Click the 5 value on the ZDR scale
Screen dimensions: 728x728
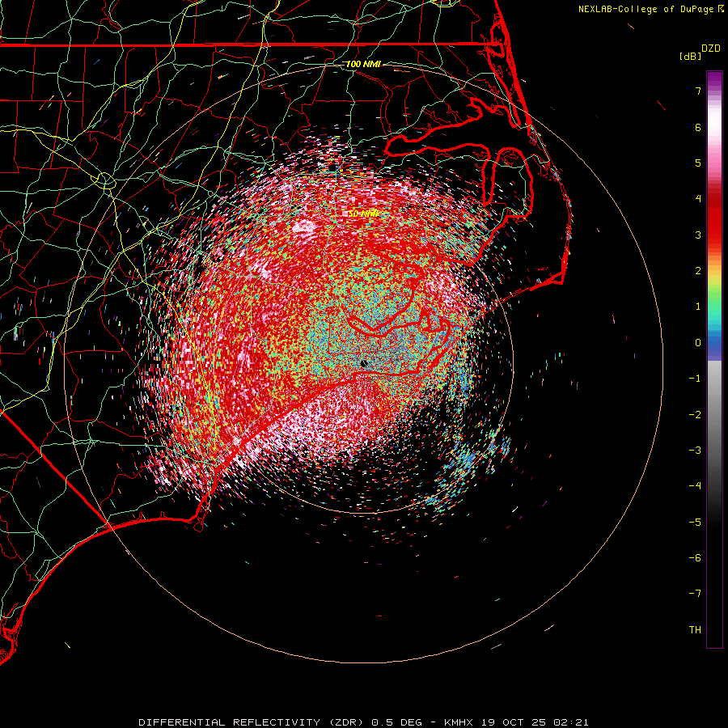(698, 163)
